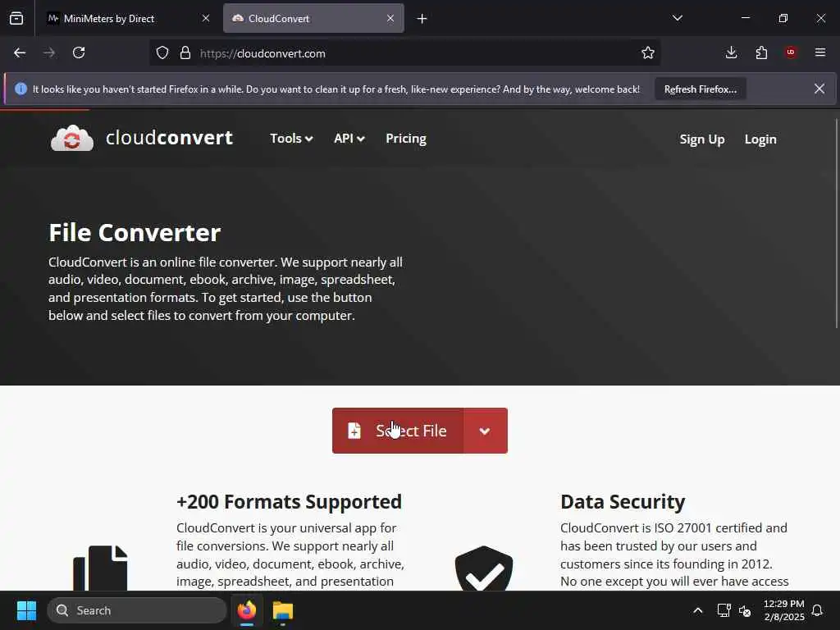
Task: Open a new browser tab
Action: point(422,19)
